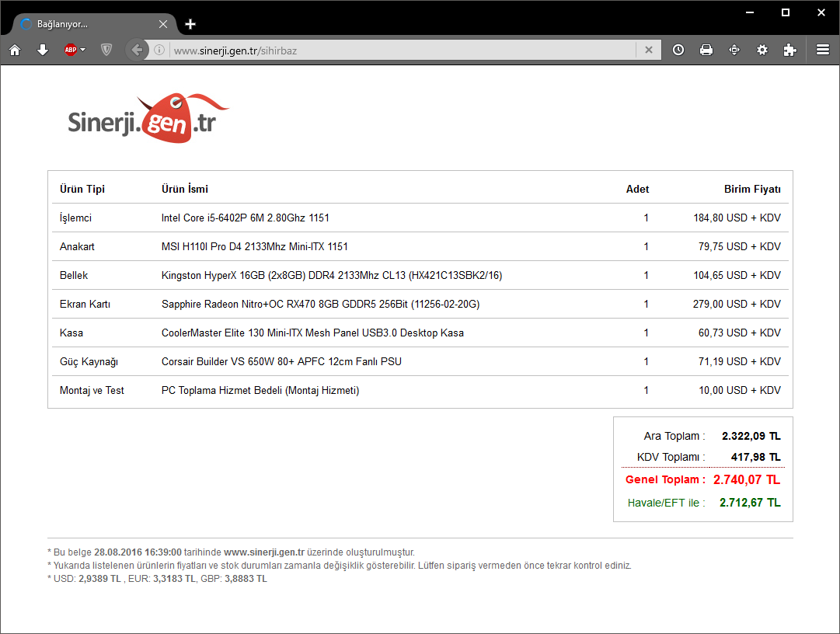840x634 pixels.
Task: Expand the Adblock Plus dropdown arrow
Action: (x=83, y=50)
